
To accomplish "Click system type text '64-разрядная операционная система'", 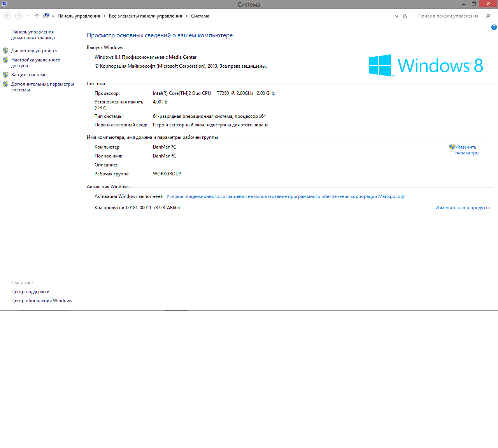I will pos(193,116).
